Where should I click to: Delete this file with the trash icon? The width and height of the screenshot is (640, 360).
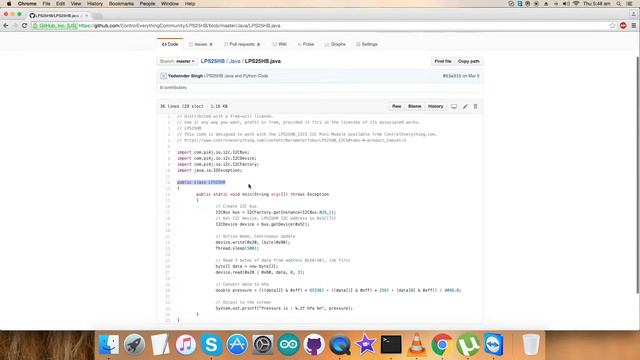[476, 107]
